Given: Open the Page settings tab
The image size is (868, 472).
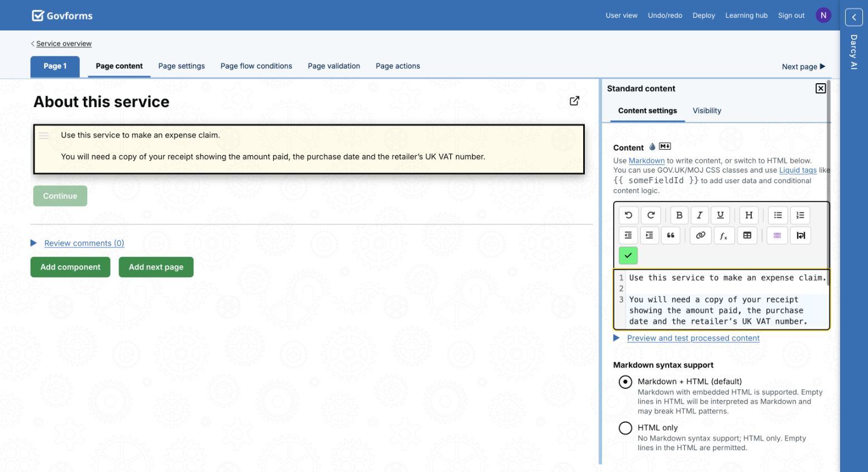Looking at the screenshot, I should [x=182, y=66].
